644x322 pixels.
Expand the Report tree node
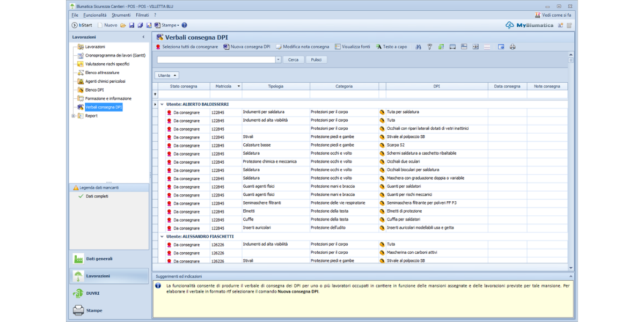(x=73, y=116)
